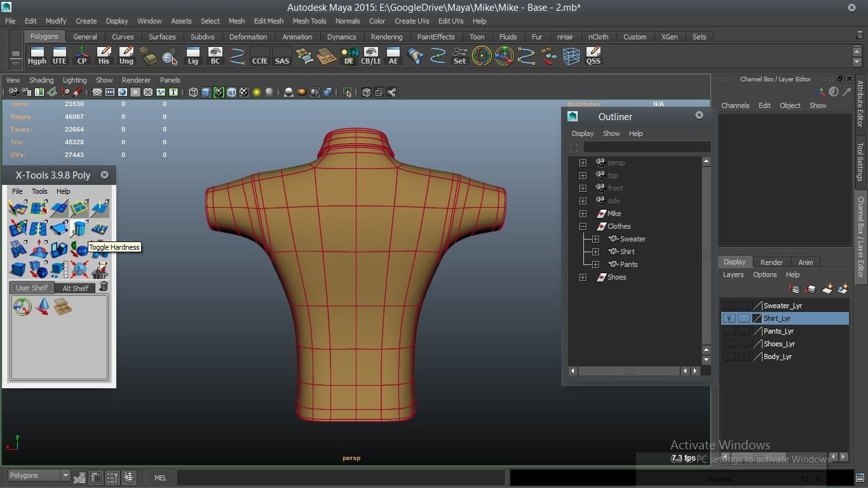Click the textured display checker icon
868x488 pixels.
[244, 93]
